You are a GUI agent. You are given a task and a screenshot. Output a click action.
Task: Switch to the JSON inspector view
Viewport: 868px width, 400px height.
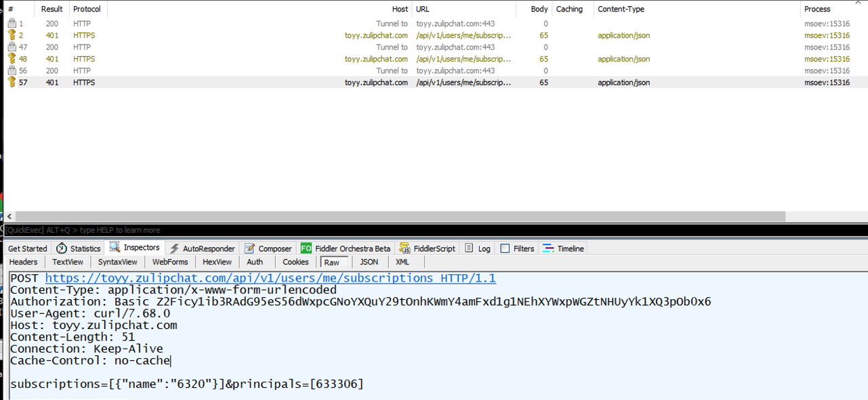[369, 262]
